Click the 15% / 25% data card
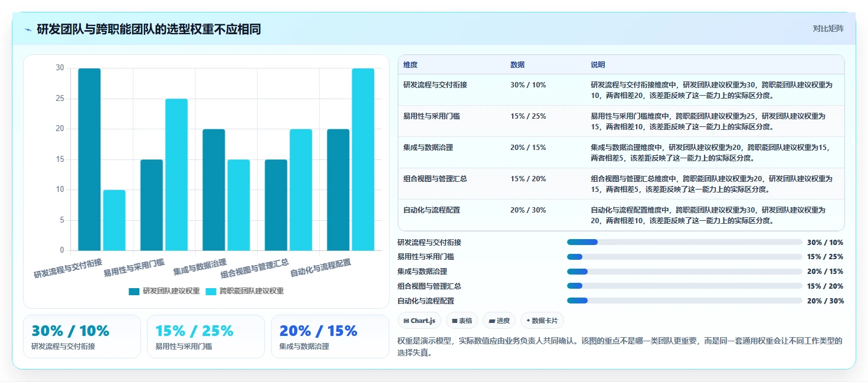Screen dimensions: 868x382 [x=206, y=337]
